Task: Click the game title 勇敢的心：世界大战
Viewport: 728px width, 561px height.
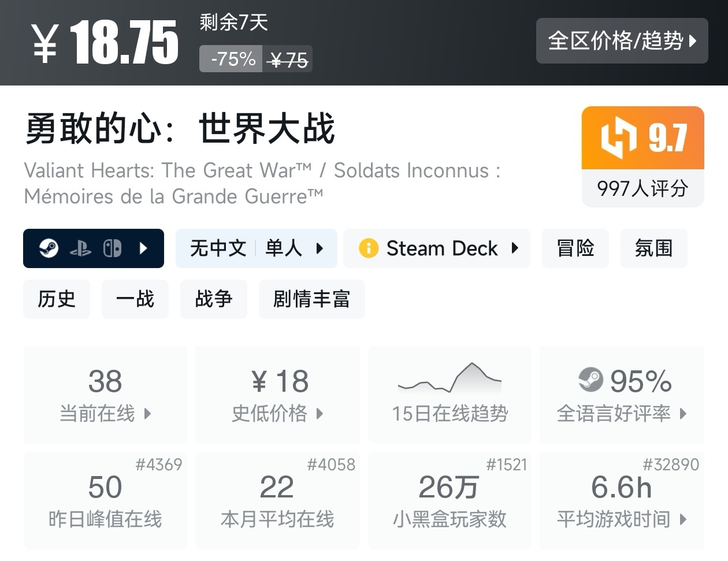Action: [x=180, y=128]
